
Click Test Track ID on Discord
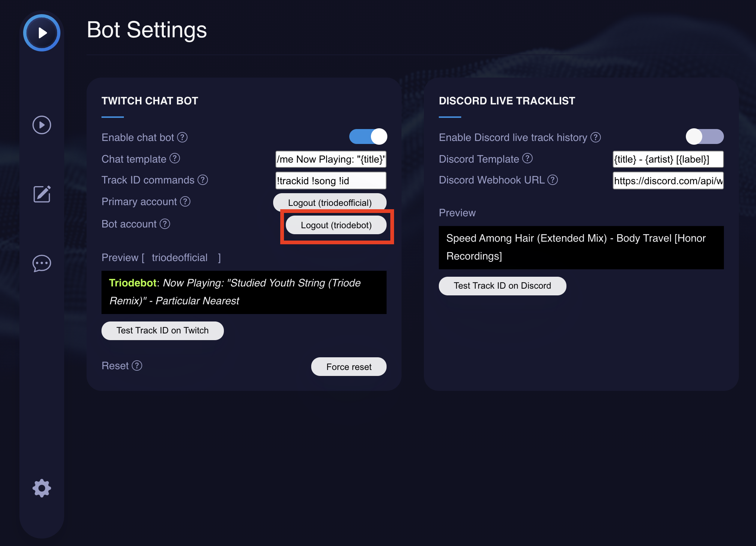pyautogui.click(x=502, y=286)
